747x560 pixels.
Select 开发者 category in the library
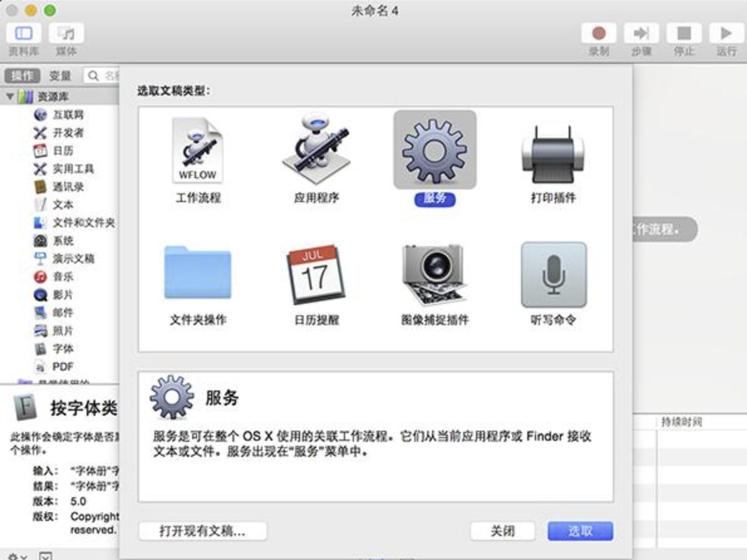[x=59, y=132]
